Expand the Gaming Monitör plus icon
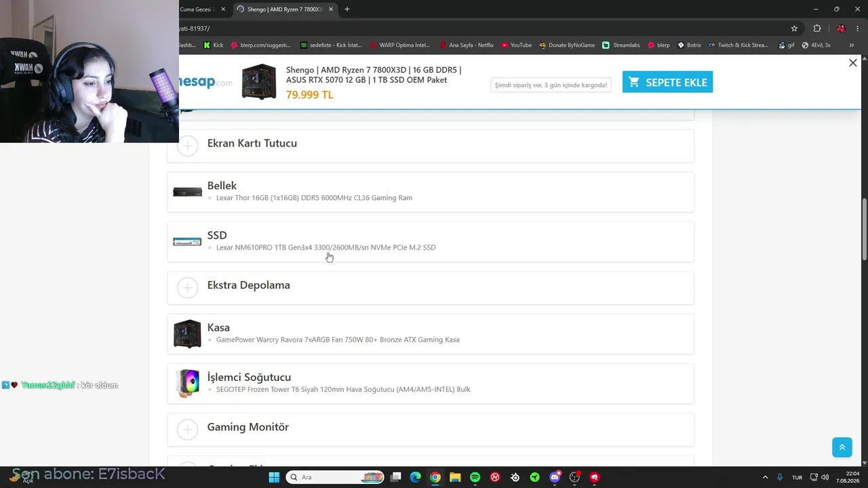The image size is (868, 488). (187, 429)
